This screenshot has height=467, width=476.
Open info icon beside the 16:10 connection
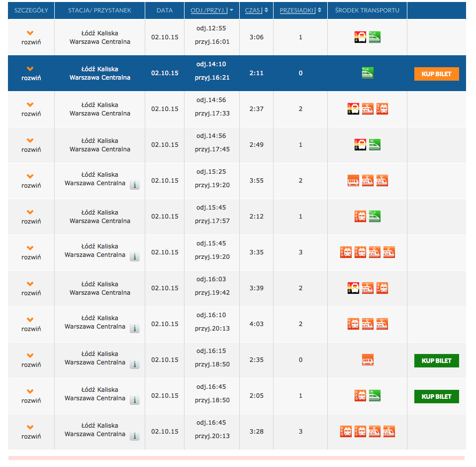click(x=135, y=329)
